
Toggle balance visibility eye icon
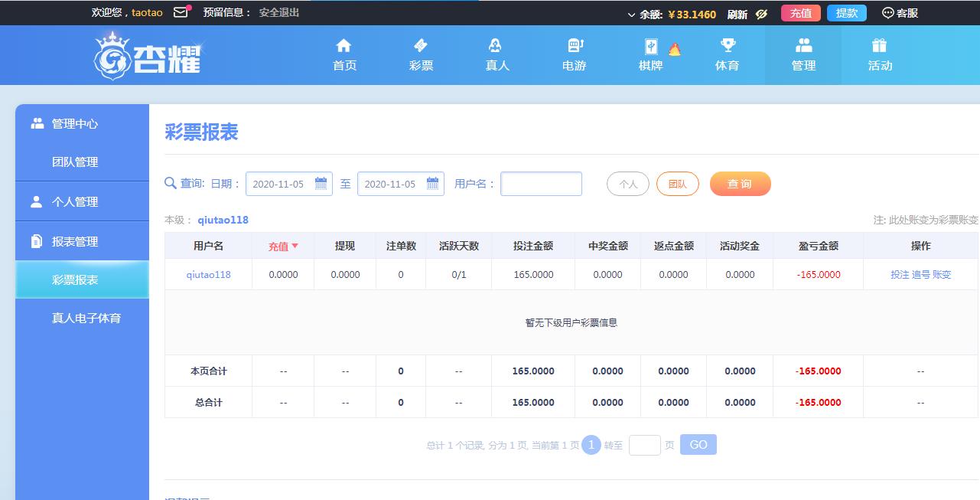(x=761, y=14)
